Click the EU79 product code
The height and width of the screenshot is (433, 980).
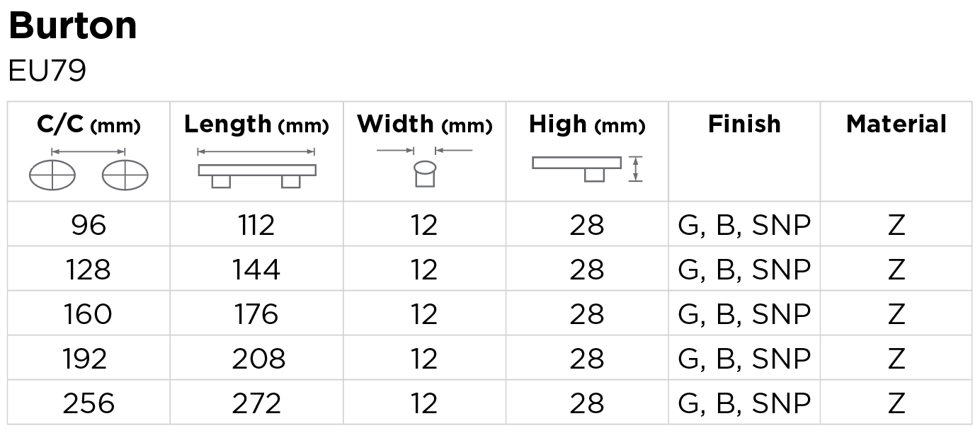(47, 71)
